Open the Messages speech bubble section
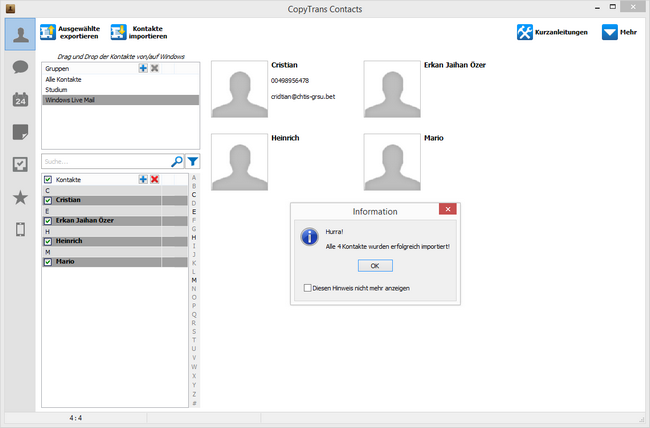 (x=20, y=67)
